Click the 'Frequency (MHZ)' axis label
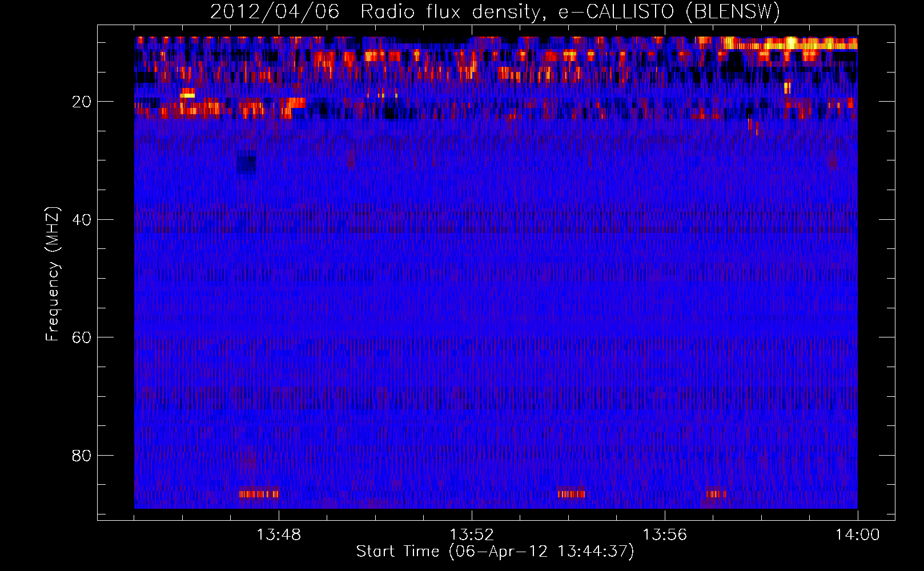Screen dimensions: 924x571 tap(53, 274)
